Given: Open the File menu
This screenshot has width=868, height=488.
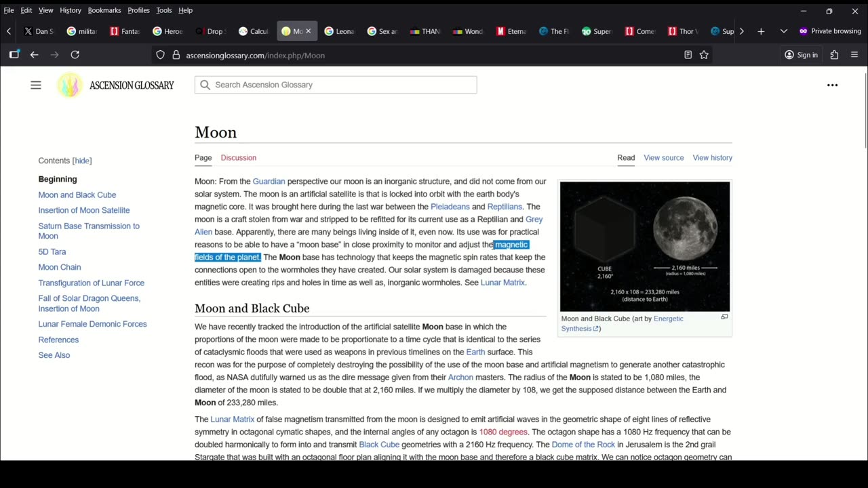Looking at the screenshot, I should pyautogui.click(x=9, y=10).
